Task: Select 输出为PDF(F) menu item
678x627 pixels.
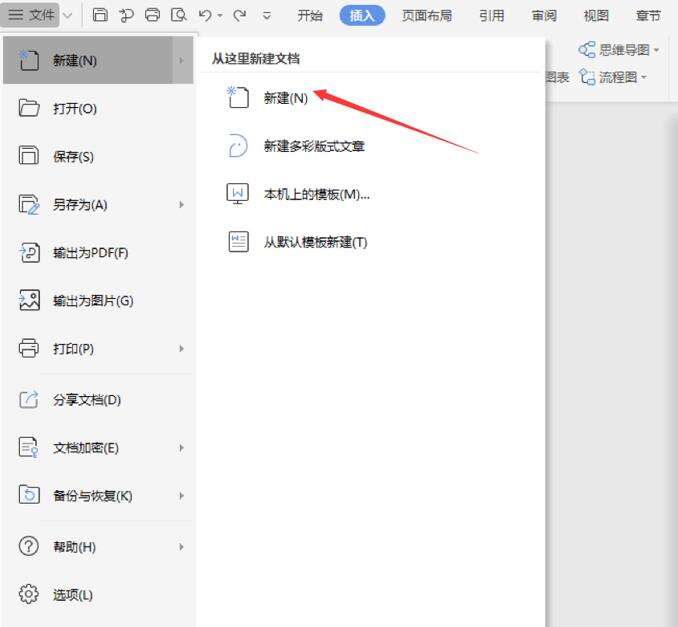Action: (98, 253)
